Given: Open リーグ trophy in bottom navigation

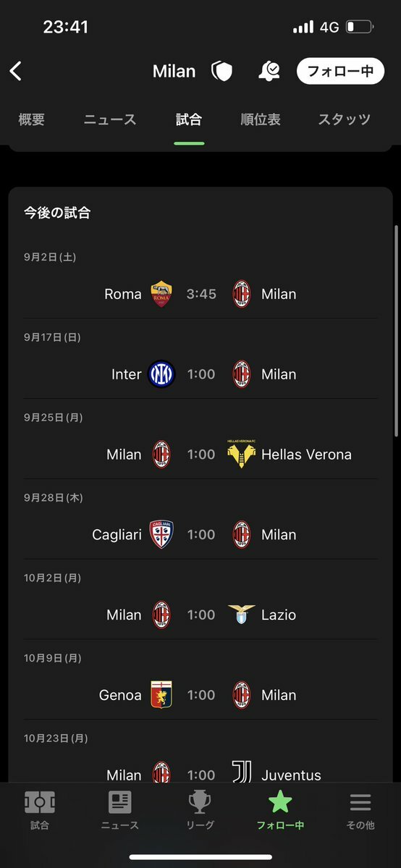Looking at the screenshot, I should (200, 810).
